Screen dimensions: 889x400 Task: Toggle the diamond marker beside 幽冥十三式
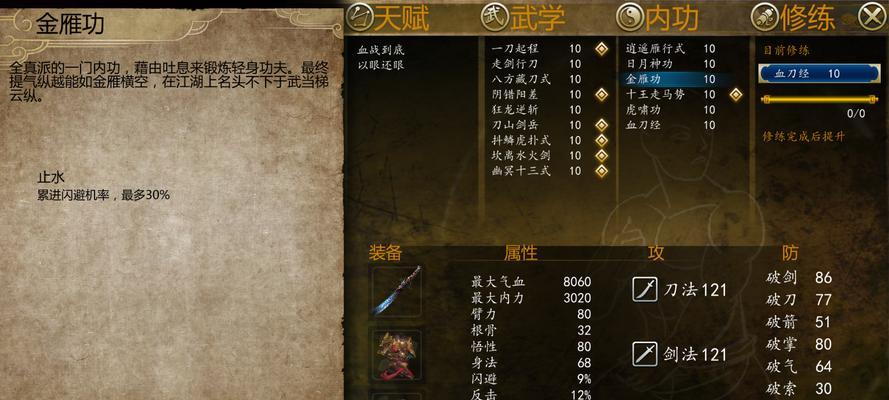click(x=602, y=171)
